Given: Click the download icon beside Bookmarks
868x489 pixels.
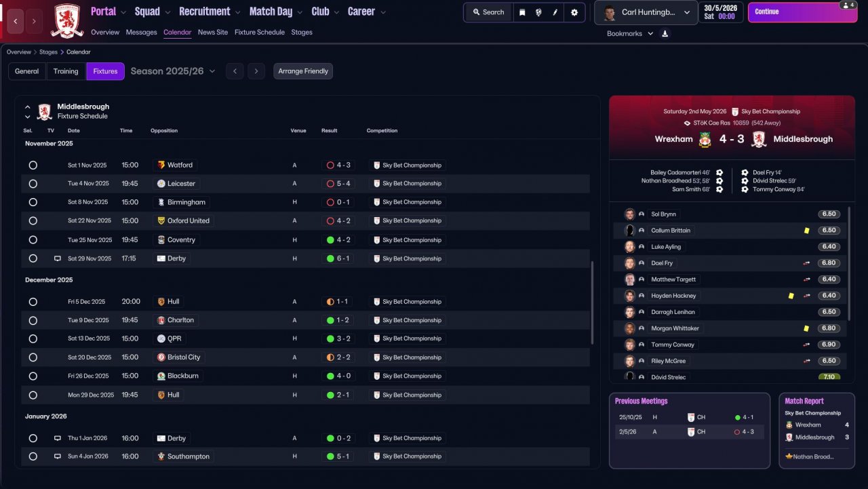Looking at the screenshot, I should pyautogui.click(x=665, y=33).
